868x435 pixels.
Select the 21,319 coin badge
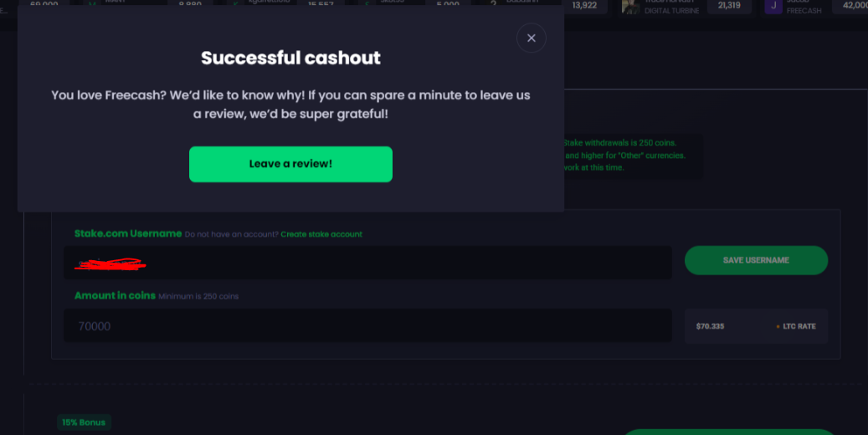(728, 7)
